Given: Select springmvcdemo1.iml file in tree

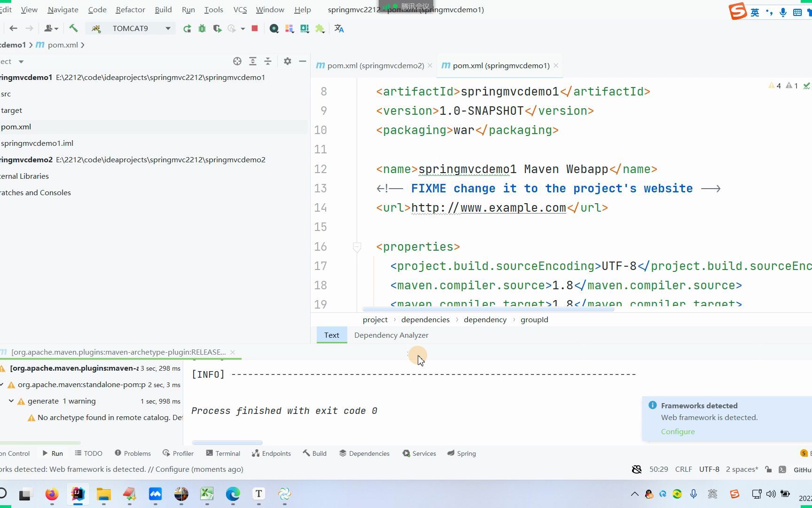Looking at the screenshot, I should pos(37,143).
